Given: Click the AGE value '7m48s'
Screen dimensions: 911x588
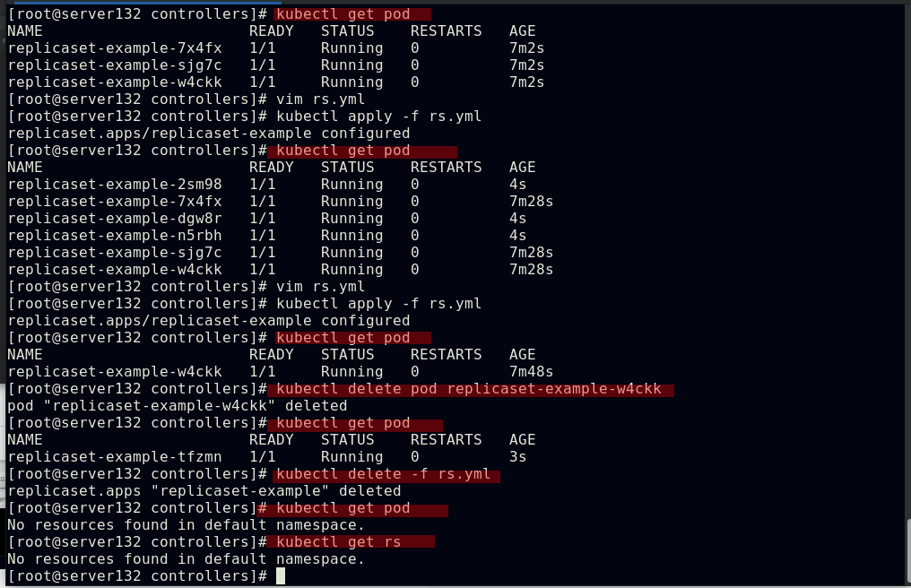Looking at the screenshot, I should click(x=531, y=372).
